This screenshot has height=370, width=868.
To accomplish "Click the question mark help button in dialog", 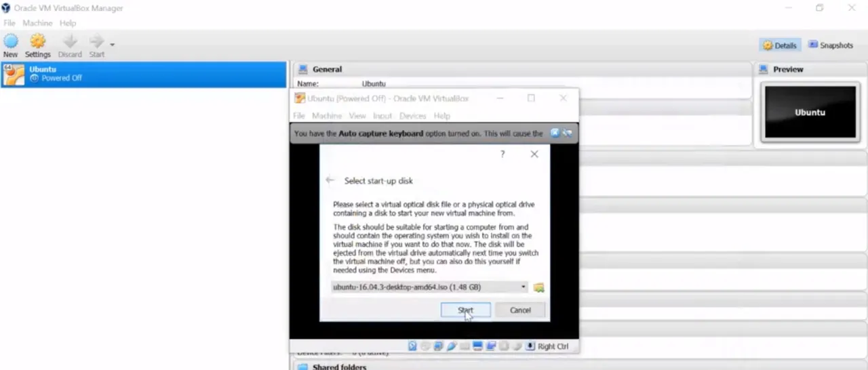I will tap(502, 155).
